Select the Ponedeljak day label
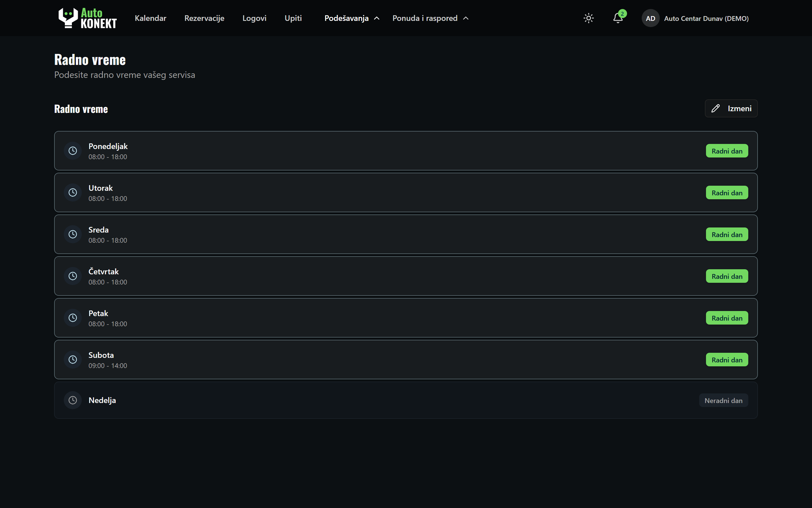This screenshot has height=508, width=812. [x=108, y=146]
